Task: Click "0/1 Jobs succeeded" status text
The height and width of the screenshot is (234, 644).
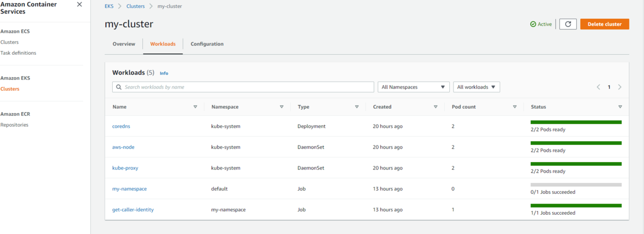Action: [553, 192]
